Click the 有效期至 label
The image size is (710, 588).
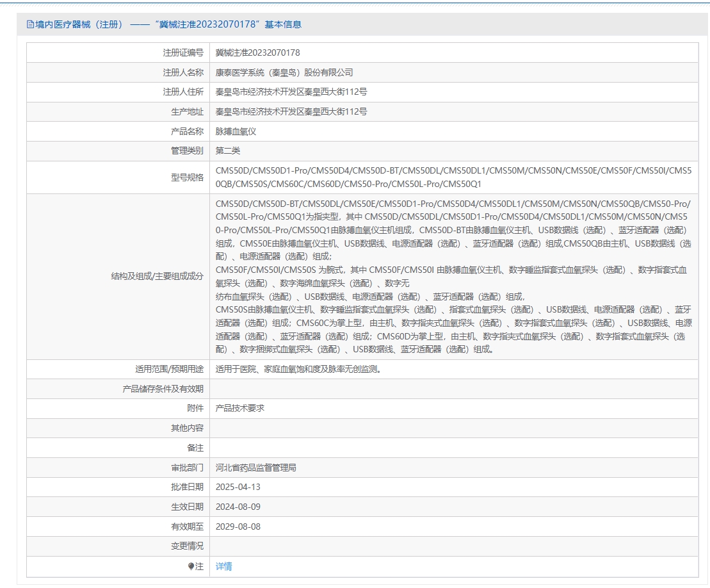188,527
